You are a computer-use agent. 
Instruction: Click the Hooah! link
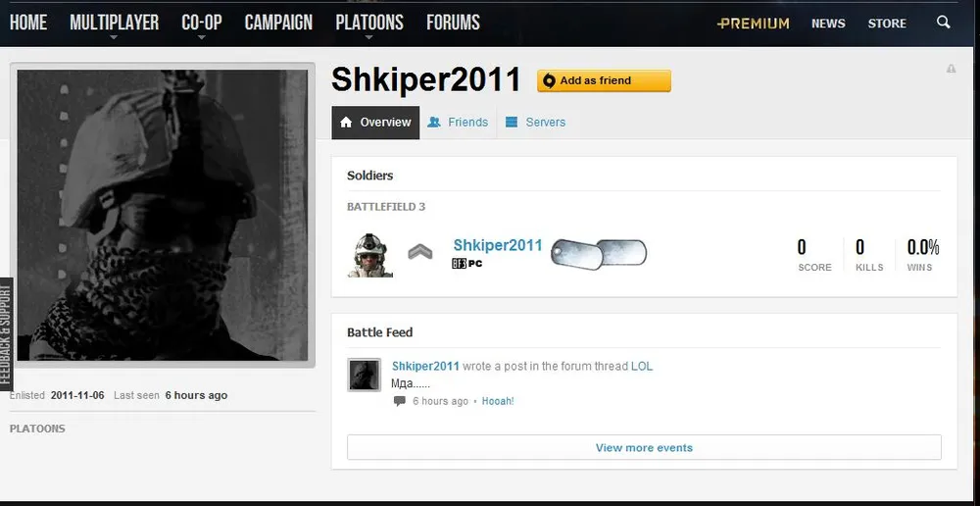click(498, 401)
